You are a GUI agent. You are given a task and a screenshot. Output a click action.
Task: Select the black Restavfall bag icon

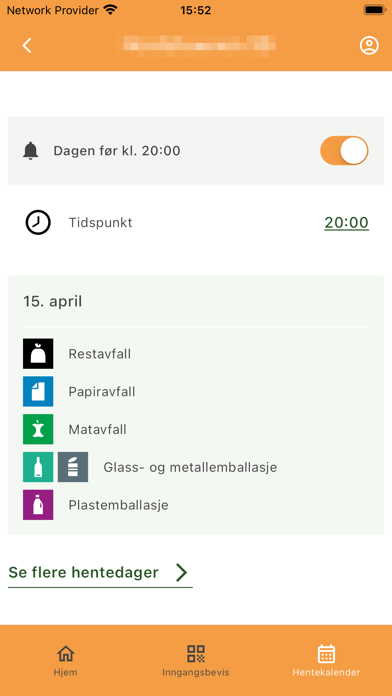38,354
